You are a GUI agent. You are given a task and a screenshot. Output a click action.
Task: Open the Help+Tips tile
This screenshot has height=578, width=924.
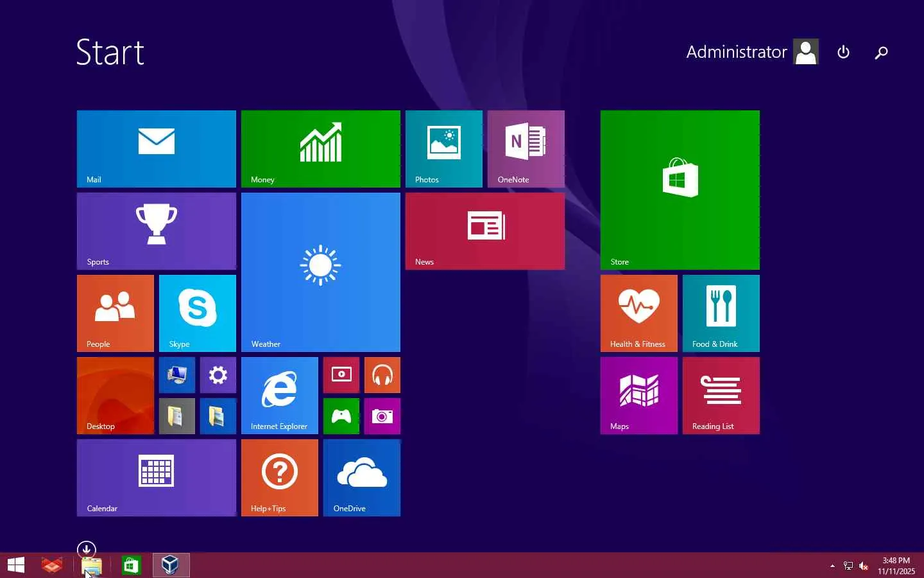(x=280, y=478)
